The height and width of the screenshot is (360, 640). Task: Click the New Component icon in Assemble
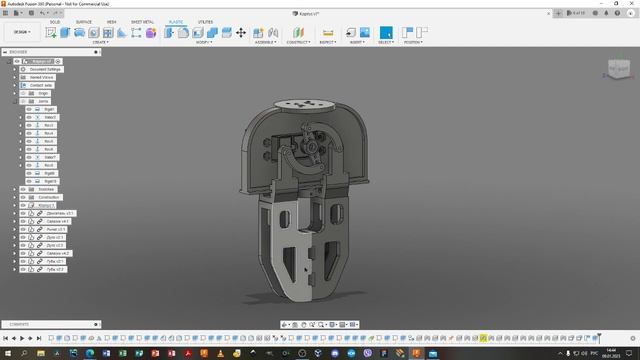click(x=258, y=33)
